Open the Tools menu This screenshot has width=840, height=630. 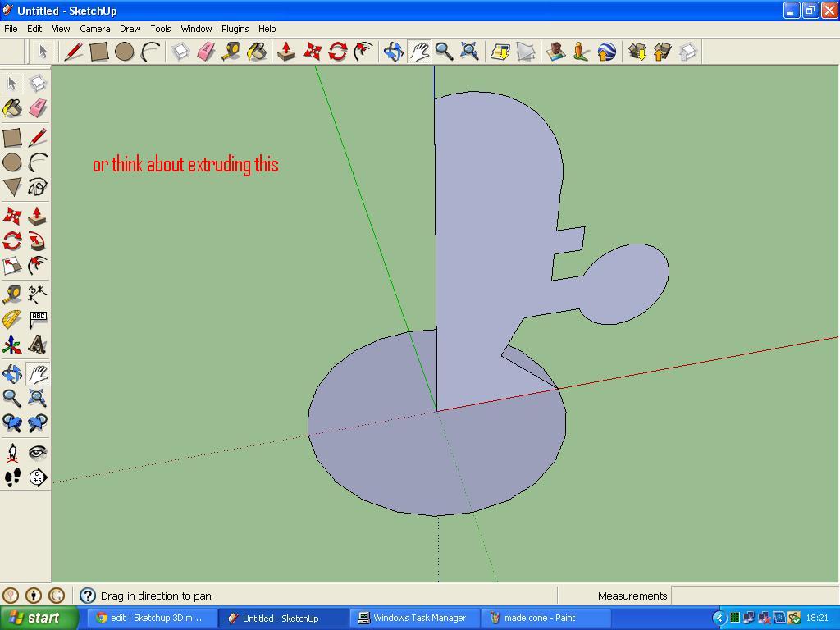coord(161,28)
